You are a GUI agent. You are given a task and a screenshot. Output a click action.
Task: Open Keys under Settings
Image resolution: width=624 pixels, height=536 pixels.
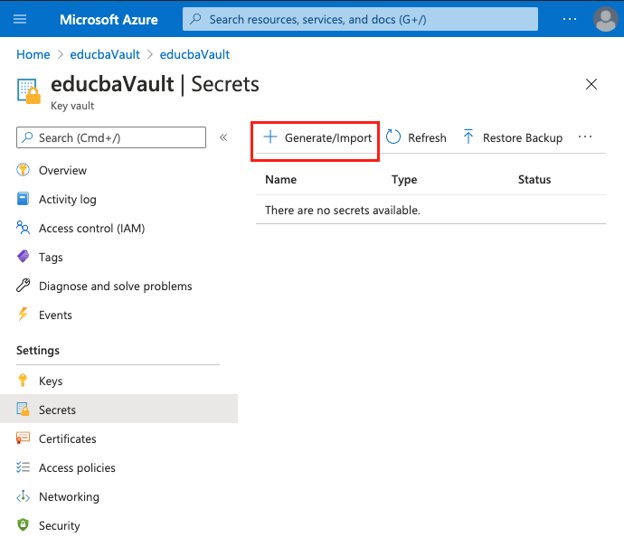tap(51, 381)
